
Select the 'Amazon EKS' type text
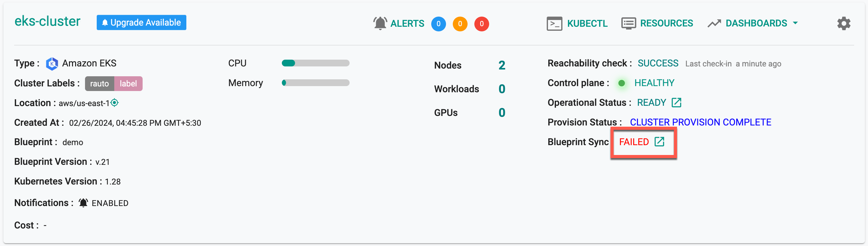pyautogui.click(x=89, y=63)
